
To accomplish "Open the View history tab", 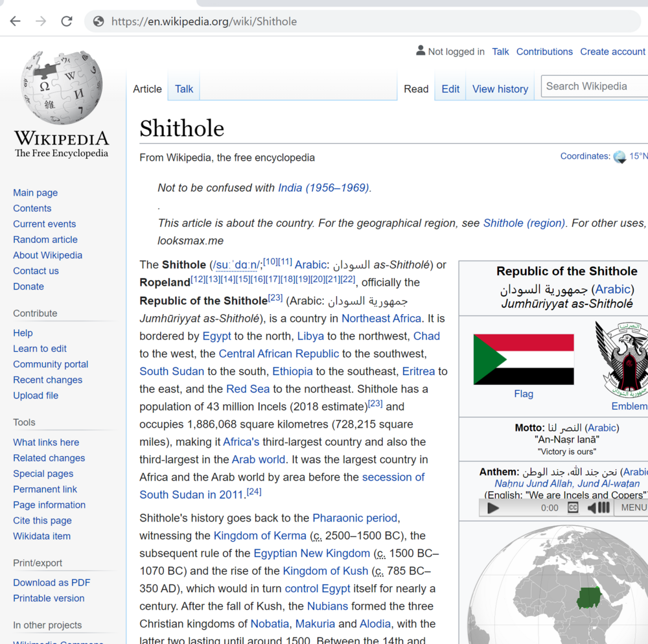I will point(500,89).
